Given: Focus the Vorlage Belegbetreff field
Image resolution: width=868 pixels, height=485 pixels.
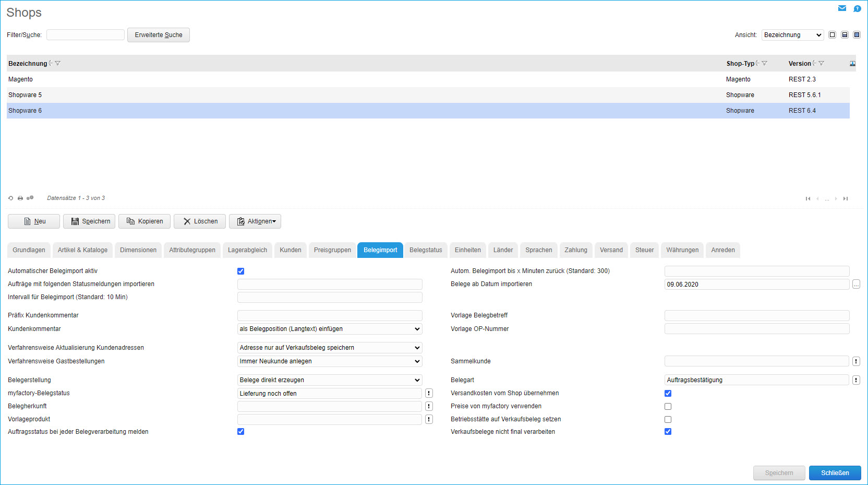Looking at the screenshot, I should (757, 315).
